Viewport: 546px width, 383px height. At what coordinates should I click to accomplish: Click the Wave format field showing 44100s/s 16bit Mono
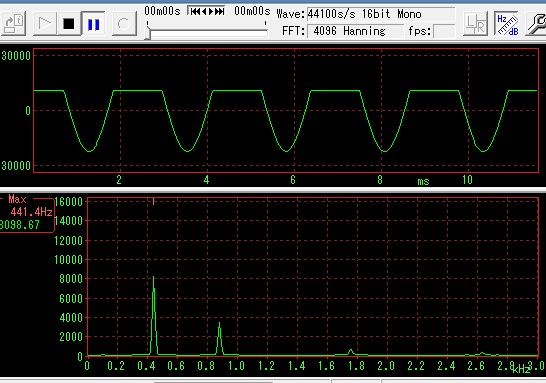[x=381, y=14]
